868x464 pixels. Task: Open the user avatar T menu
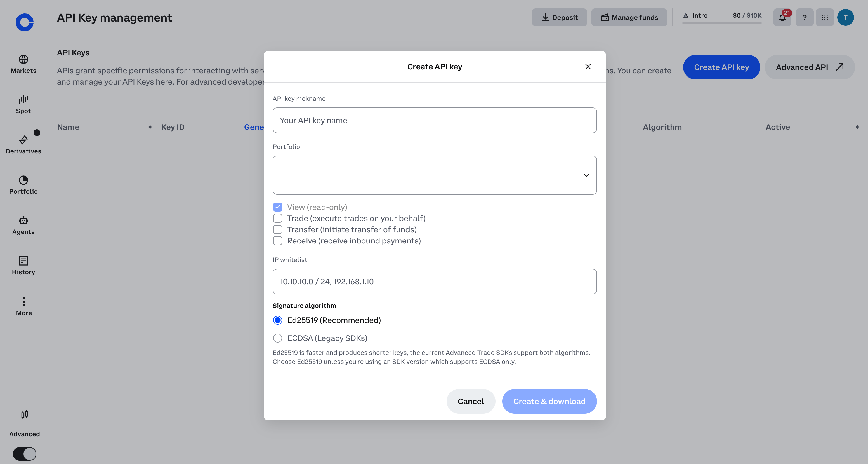click(845, 17)
